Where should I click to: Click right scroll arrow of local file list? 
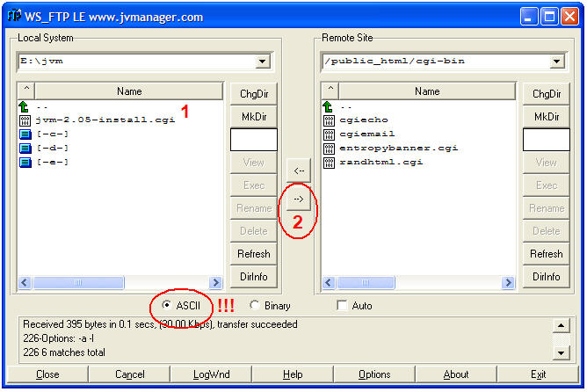coord(216,282)
